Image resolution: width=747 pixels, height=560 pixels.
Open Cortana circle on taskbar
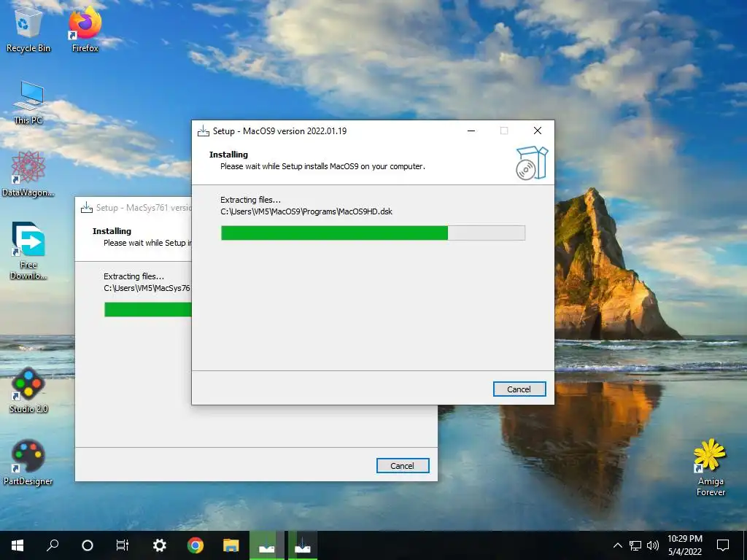coord(88,545)
